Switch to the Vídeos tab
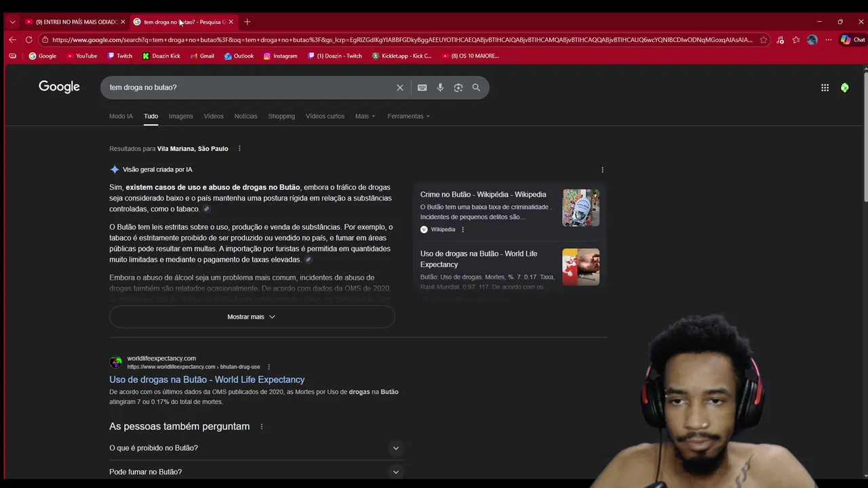This screenshot has height=488, width=868. click(214, 116)
